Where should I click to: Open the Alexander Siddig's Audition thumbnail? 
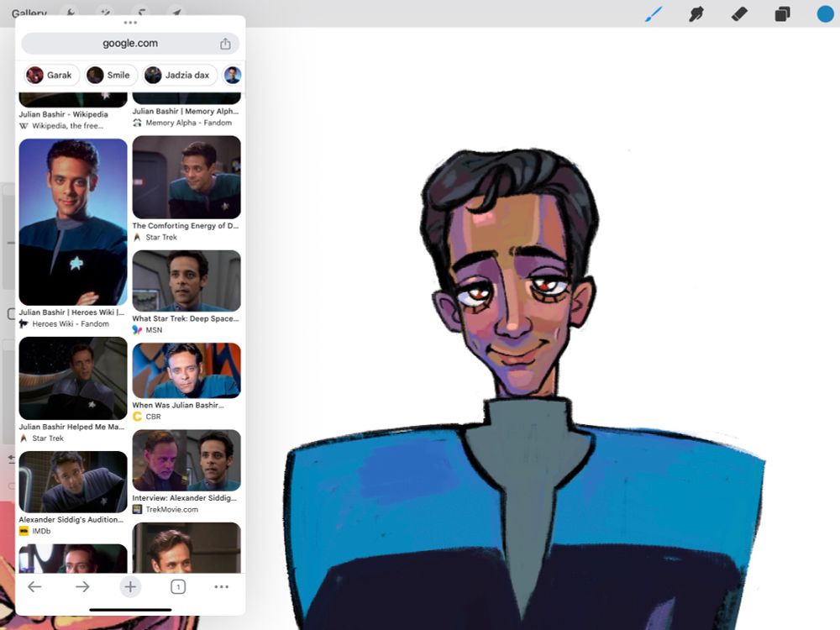(x=73, y=481)
